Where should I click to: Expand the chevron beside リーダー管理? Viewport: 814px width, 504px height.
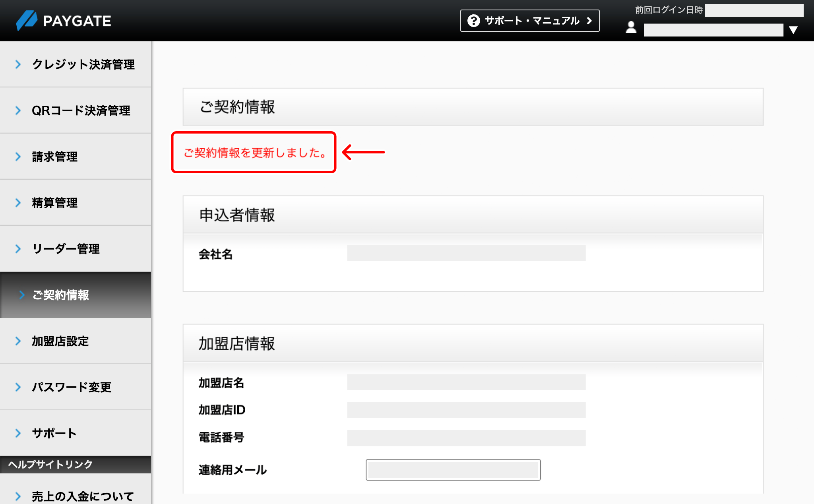(18, 249)
